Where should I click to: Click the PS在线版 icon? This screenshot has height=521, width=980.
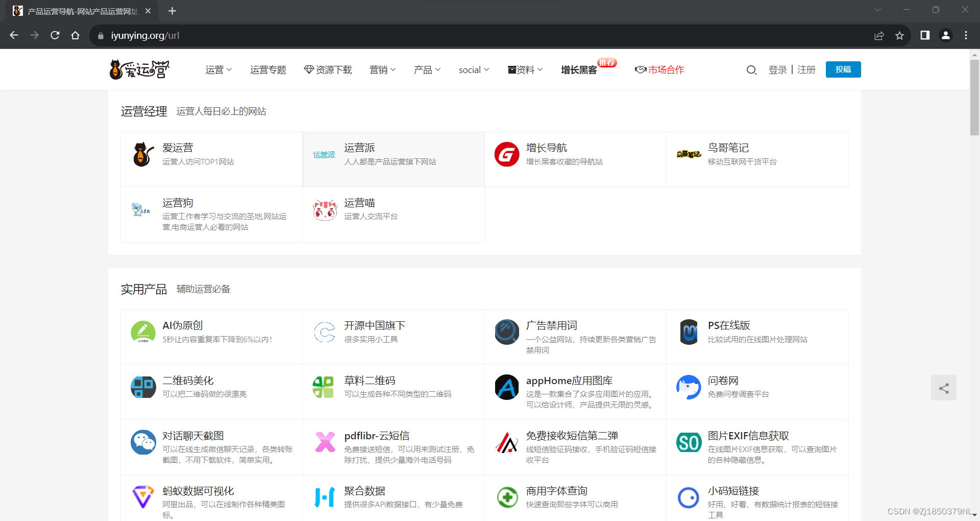tap(689, 332)
